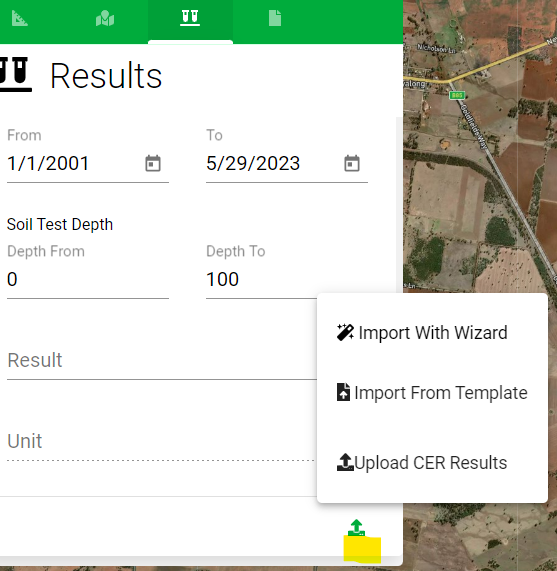The image size is (557, 571).
Task: Open calendar picker for From date
Action: 153,163
